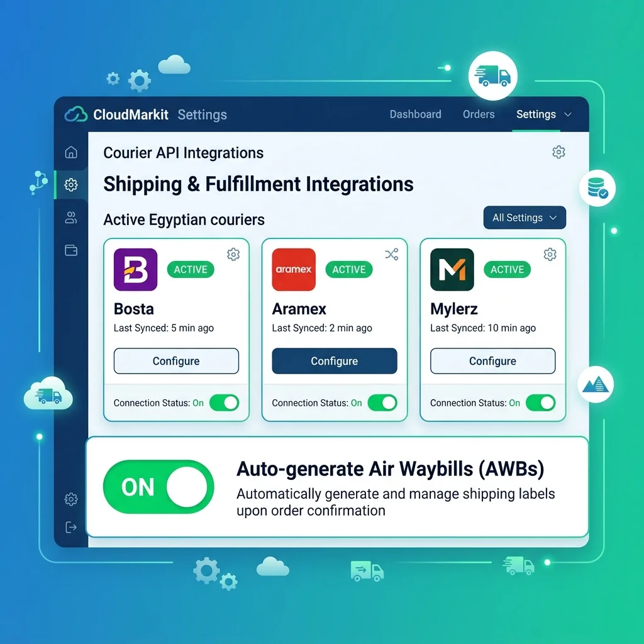Toggle Mylerz Connection Status switch
The height and width of the screenshot is (644, 644).
coord(541,403)
